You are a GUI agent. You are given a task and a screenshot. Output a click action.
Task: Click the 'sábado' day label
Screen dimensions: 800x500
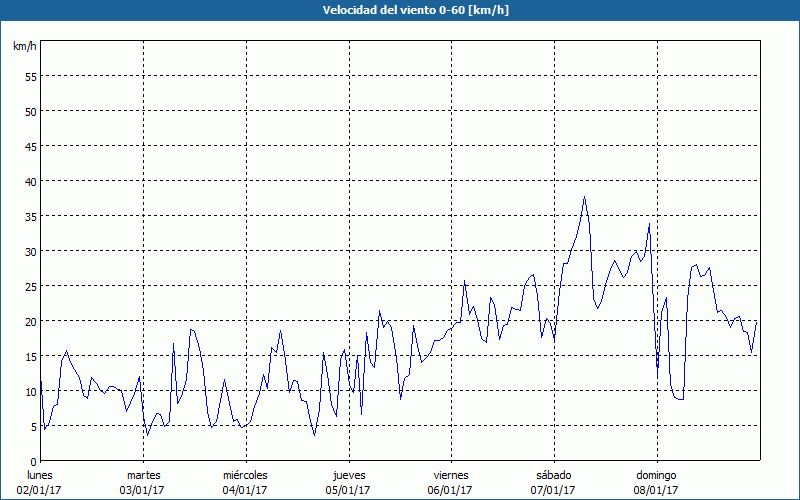coord(553,475)
